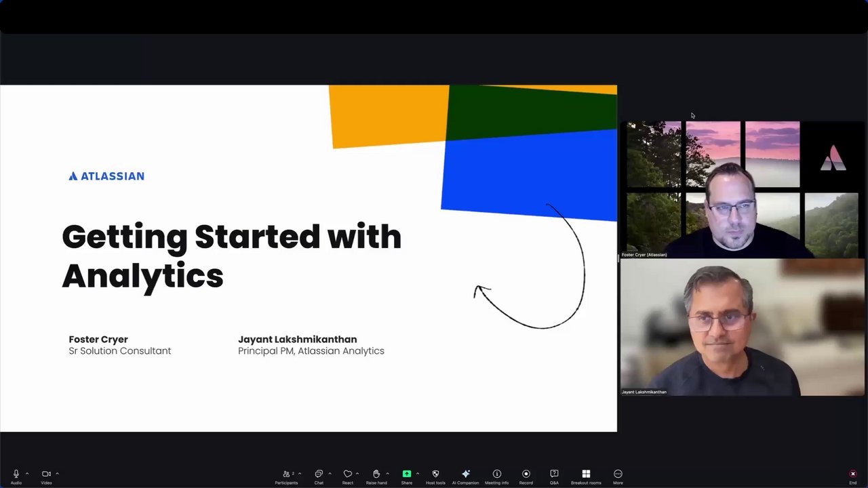Open Breakout rooms
868x488 pixels.
coord(586,476)
